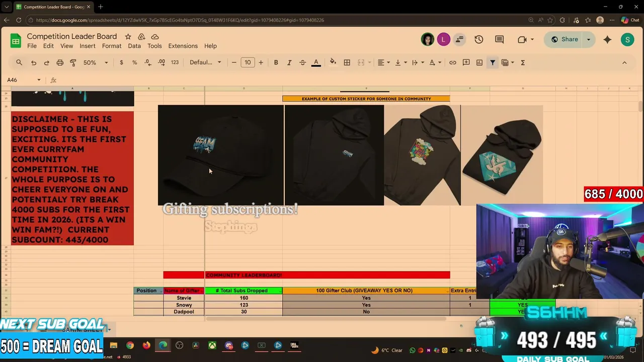The height and width of the screenshot is (362, 644).
Task: Open the Data menu
Action: 134,46
